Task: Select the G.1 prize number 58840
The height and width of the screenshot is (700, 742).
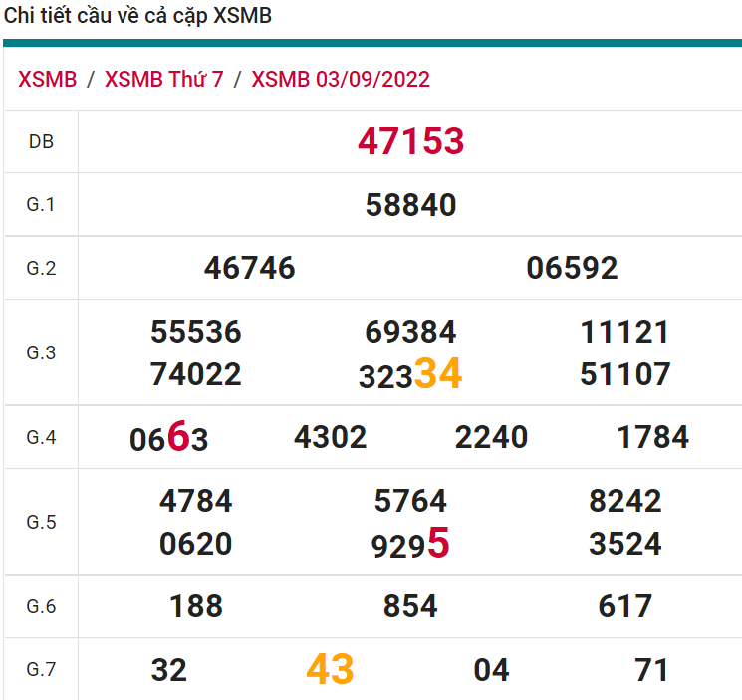Action: tap(410, 205)
